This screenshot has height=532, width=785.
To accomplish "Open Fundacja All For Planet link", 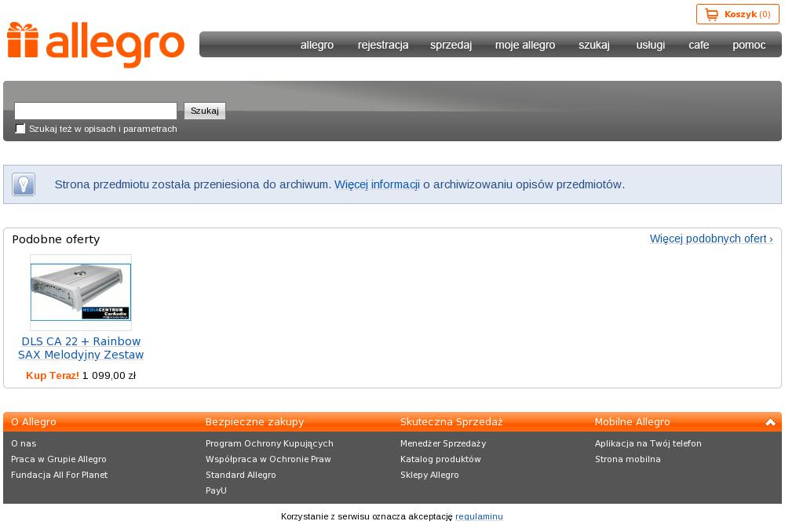I will pos(59,475).
